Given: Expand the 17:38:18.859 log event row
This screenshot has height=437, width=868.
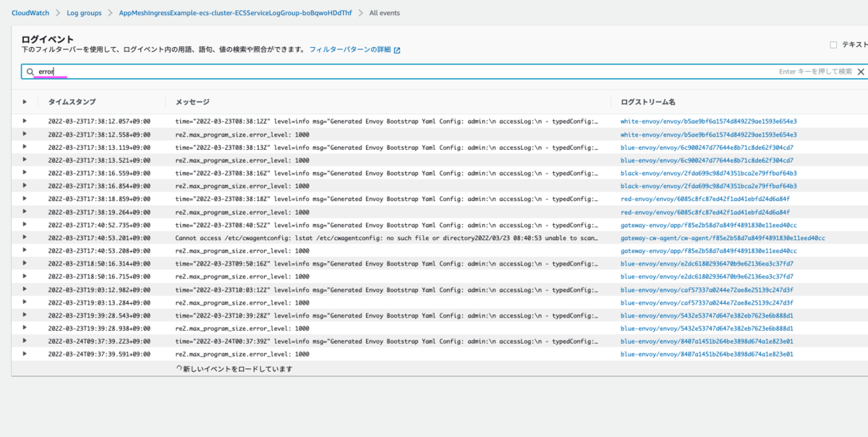Looking at the screenshot, I should (25, 198).
